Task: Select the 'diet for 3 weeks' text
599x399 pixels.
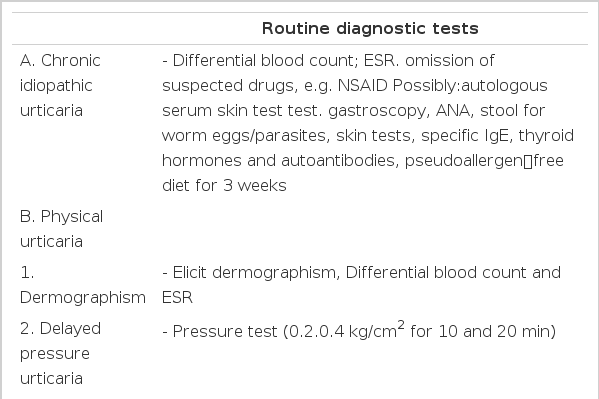Action: point(224,185)
